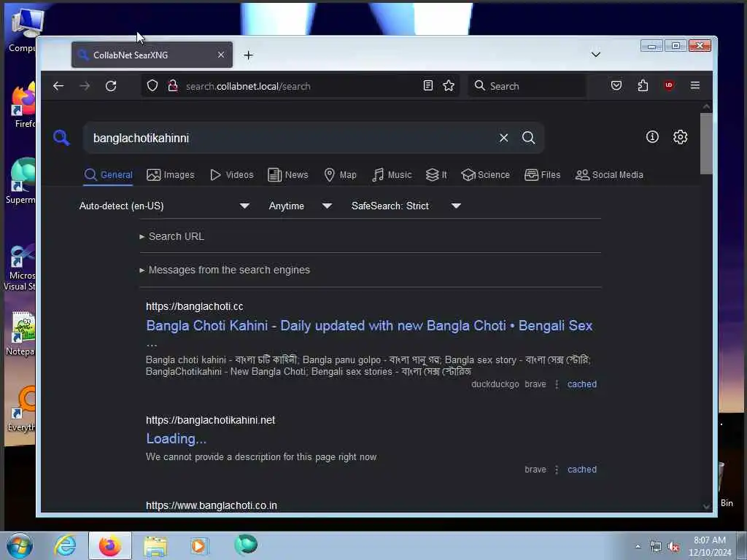Submit search with the magnifier icon
Screen dimensions: 747x560
(528, 138)
